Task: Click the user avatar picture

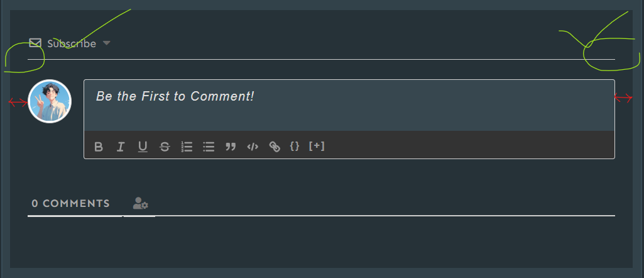Action: pyautogui.click(x=50, y=101)
